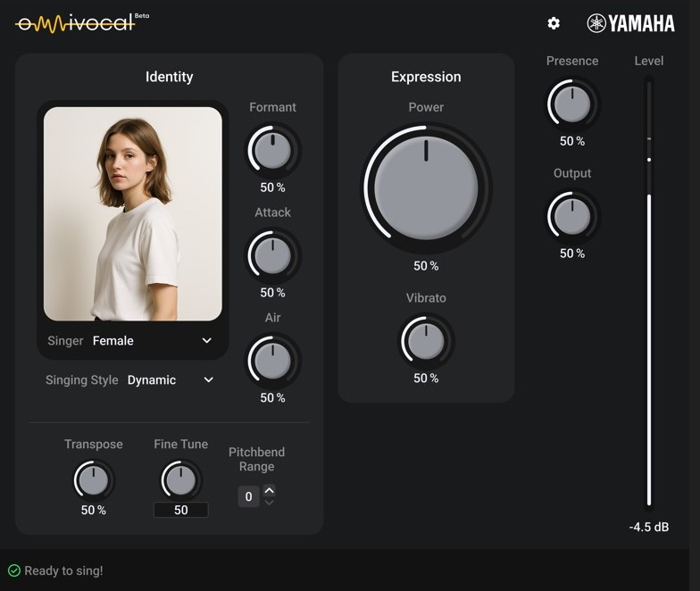Click the Air knob
Image resolution: width=700 pixels, height=591 pixels.
272,362
